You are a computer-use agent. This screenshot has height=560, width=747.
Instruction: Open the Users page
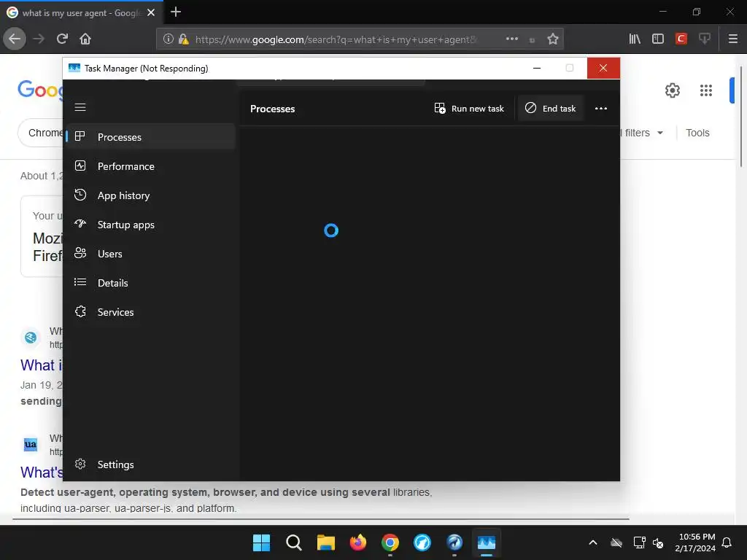151,254
